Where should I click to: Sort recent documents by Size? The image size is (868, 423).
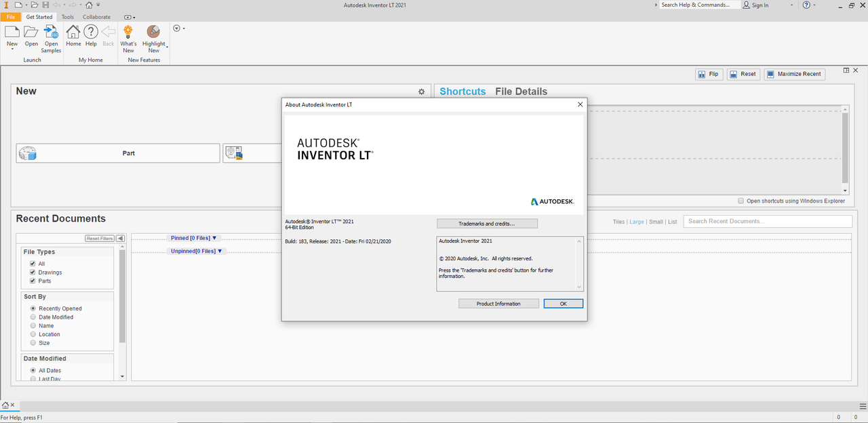click(x=33, y=343)
